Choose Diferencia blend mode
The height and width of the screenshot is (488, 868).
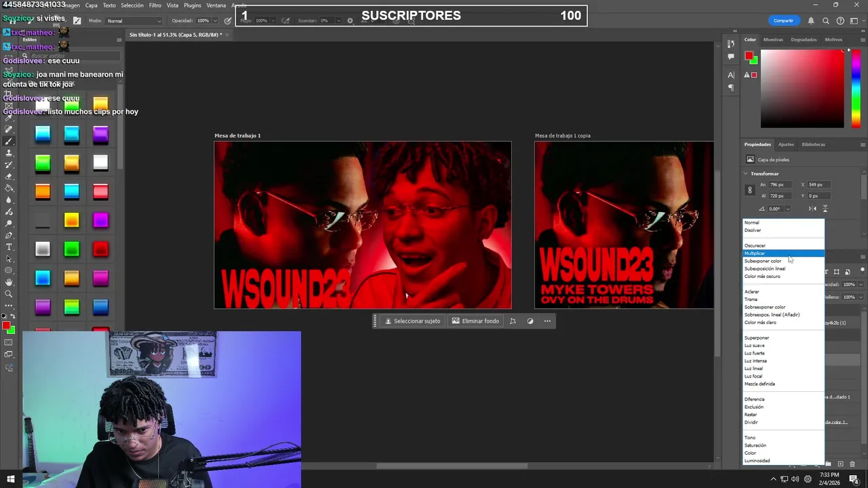(783, 399)
